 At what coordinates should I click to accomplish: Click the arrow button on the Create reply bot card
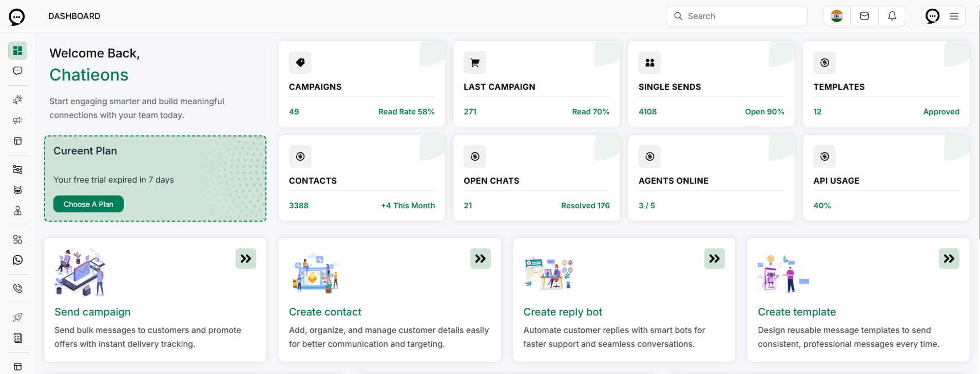[714, 259]
